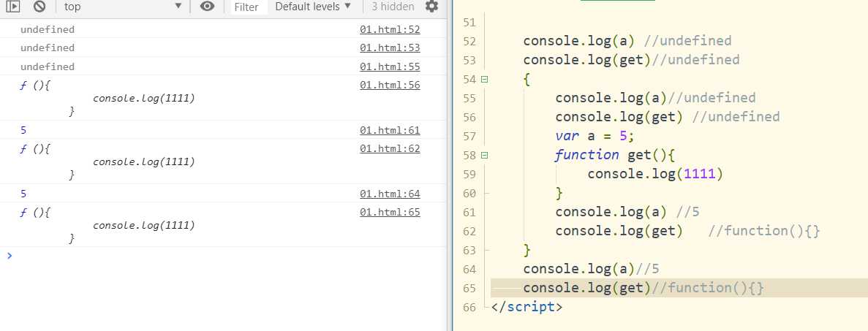
Task: Click the '3 hidden' messages indicator
Action: 393,7
